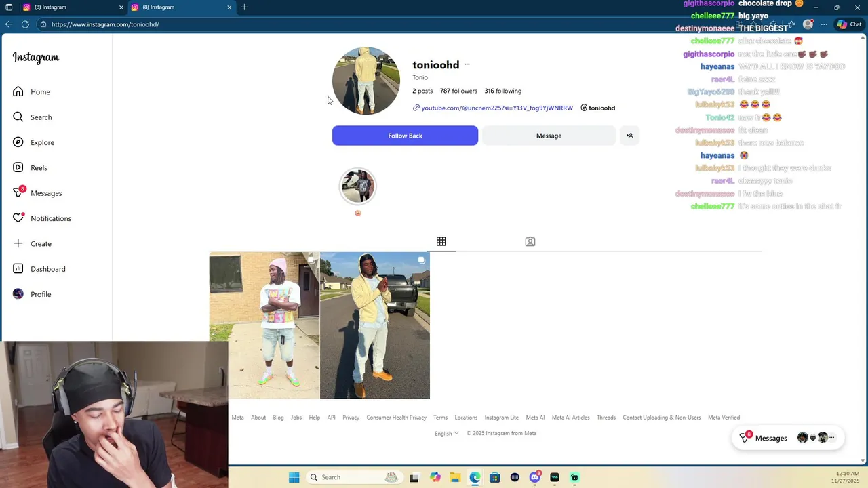
Task: Click the browser address bar URL
Action: [105, 24]
